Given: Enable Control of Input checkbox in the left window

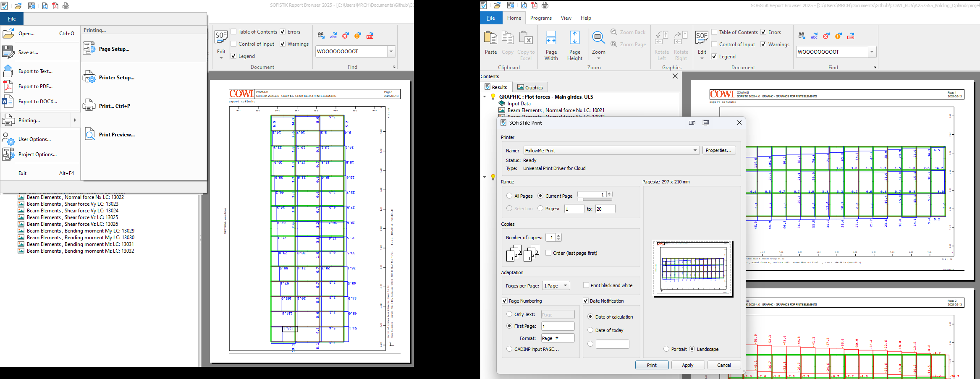Looking at the screenshot, I should 233,44.
